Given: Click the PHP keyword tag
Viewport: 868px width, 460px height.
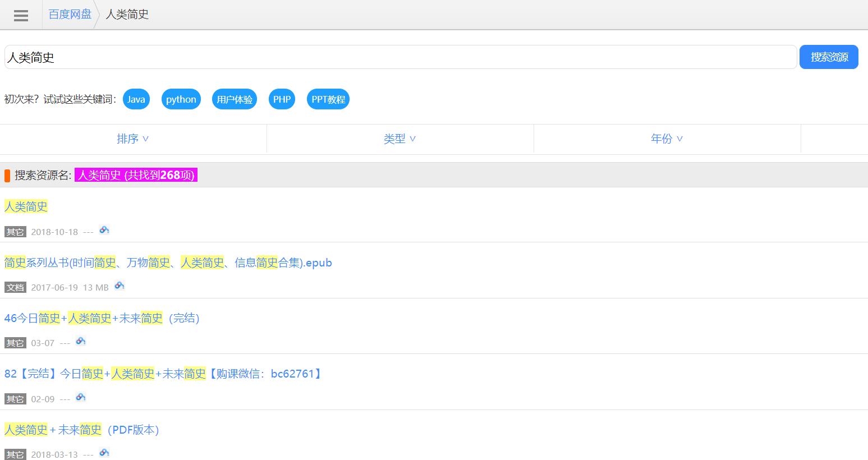Looking at the screenshot, I should (282, 99).
